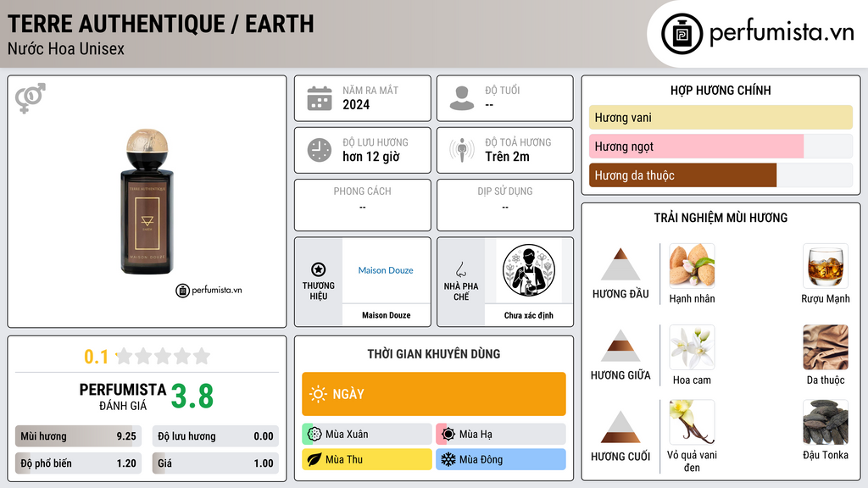Click the 2024 release year value
The image size is (868, 488).
(356, 104)
